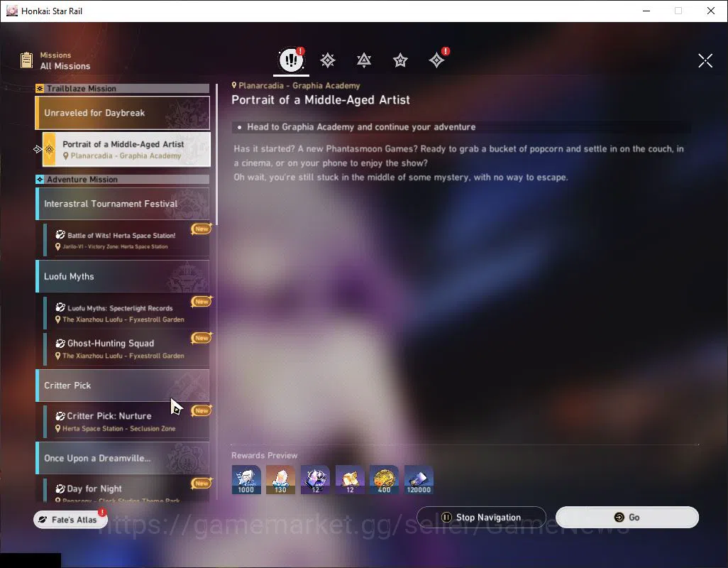Collapse the Luofu Myths group
Viewport: 728px width, 568px height.
pyautogui.click(x=123, y=276)
